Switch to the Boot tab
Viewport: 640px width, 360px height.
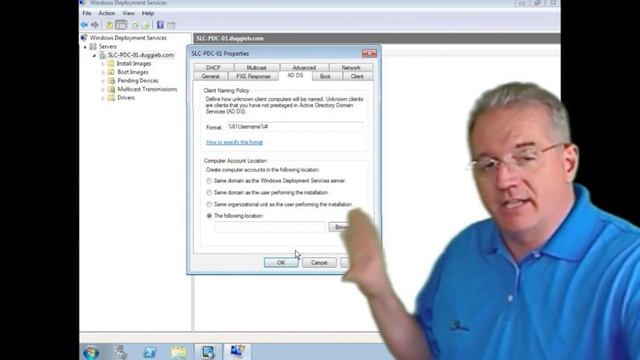click(325, 76)
